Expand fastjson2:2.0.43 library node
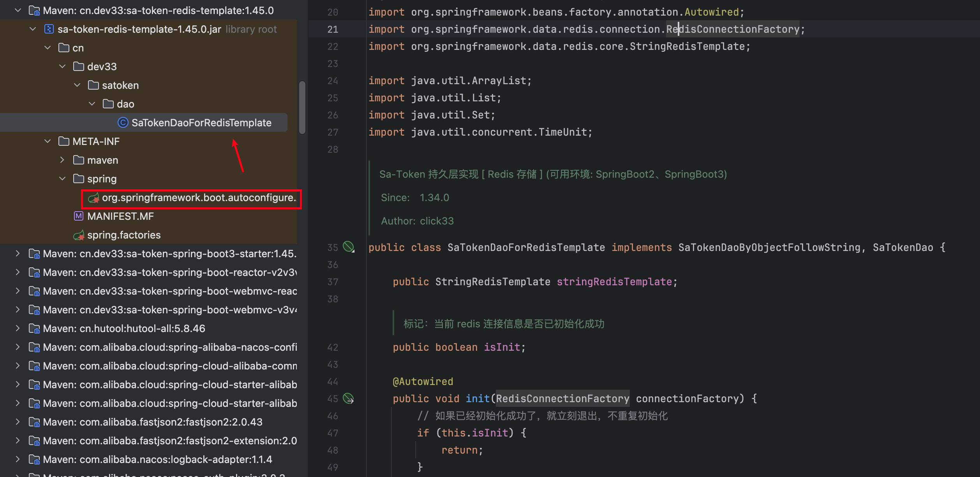Image resolution: width=980 pixels, height=477 pixels. (18, 422)
